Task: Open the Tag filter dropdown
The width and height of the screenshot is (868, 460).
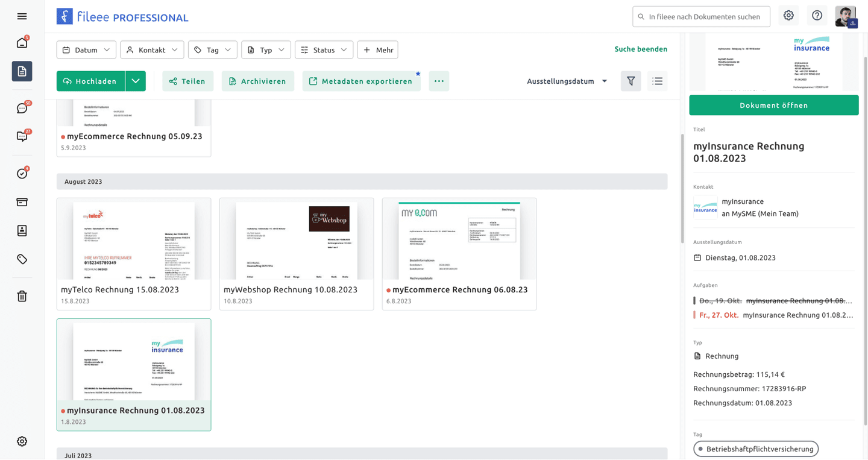Action: click(x=213, y=50)
